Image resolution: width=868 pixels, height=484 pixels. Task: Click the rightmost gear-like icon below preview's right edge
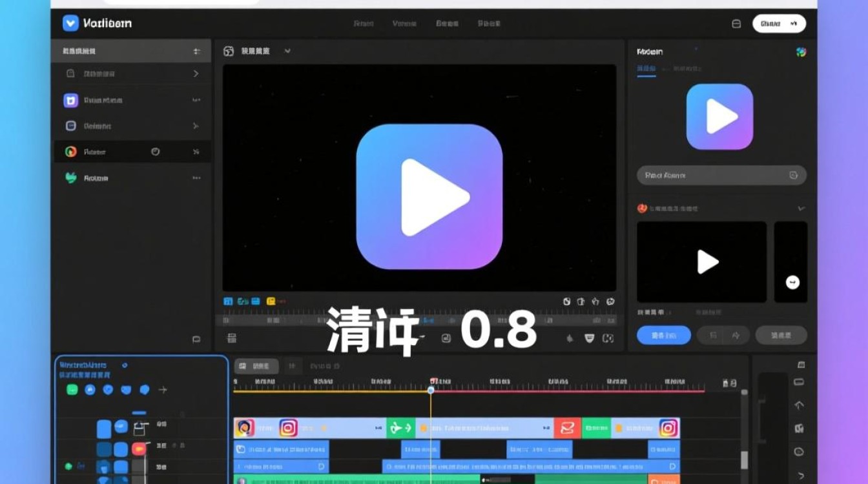click(610, 301)
